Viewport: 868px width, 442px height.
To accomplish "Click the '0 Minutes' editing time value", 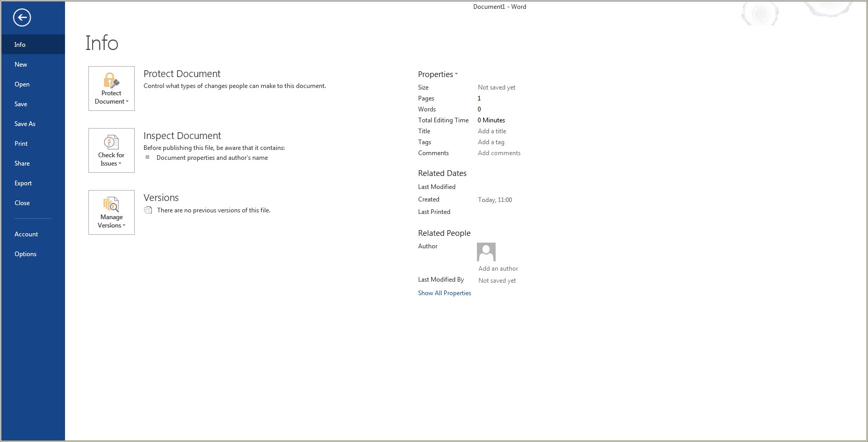I will click(491, 120).
